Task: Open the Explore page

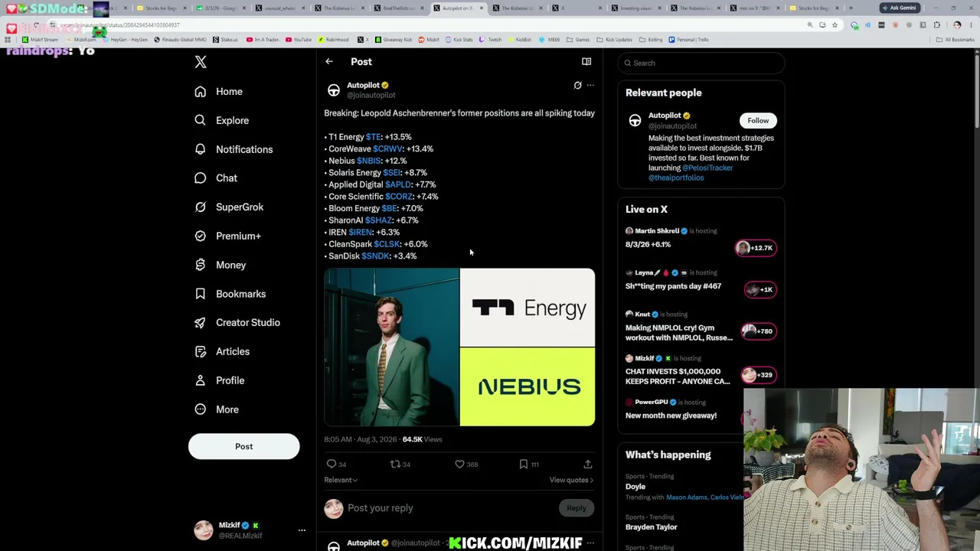Action: tap(222, 120)
